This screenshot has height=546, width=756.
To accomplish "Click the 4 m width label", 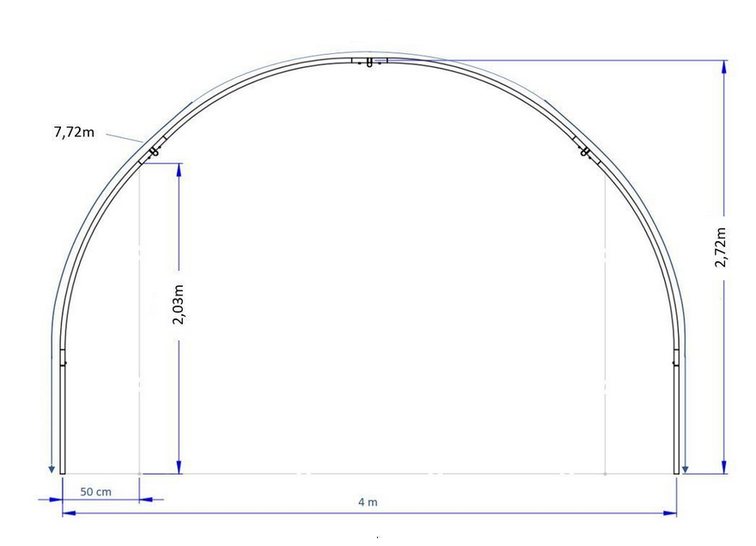I will pyautogui.click(x=367, y=502).
